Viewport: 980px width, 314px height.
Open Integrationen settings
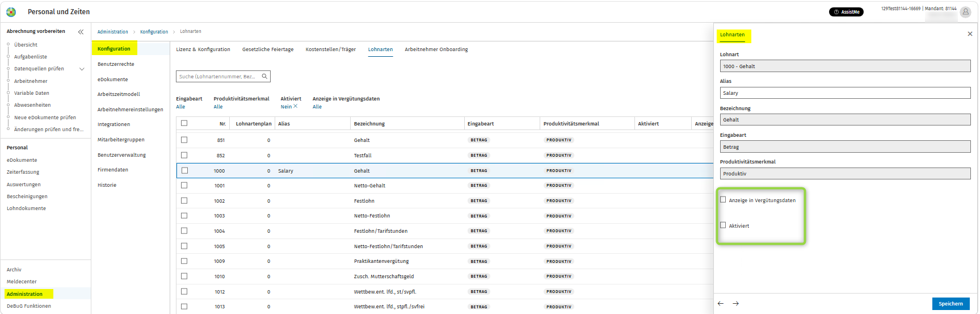[x=113, y=124]
